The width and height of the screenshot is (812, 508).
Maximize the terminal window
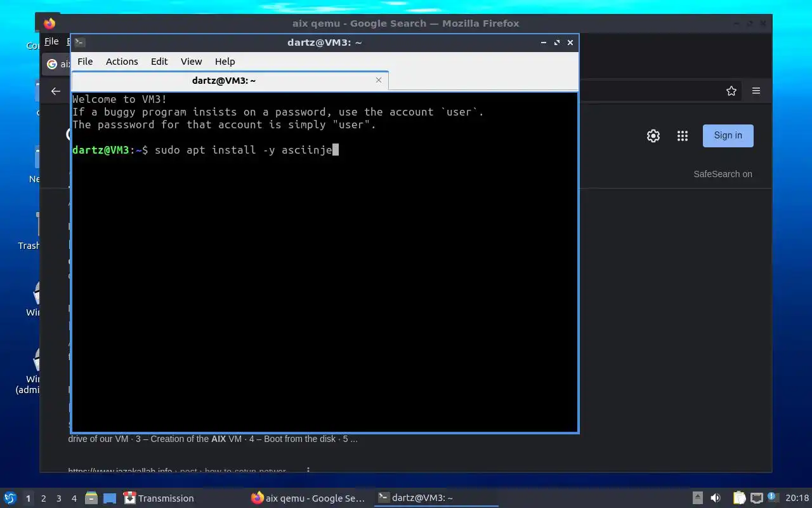tap(557, 43)
